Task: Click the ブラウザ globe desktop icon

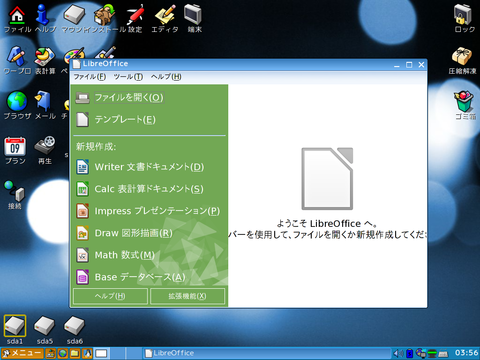Action: tap(17, 105)
